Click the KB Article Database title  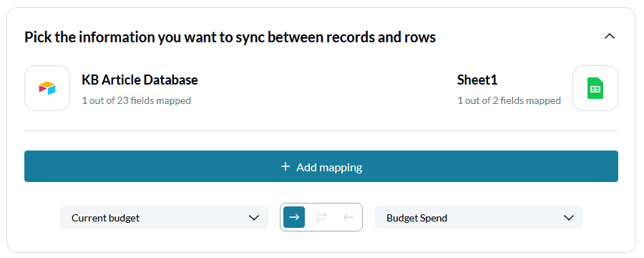(x=140, y=80)
